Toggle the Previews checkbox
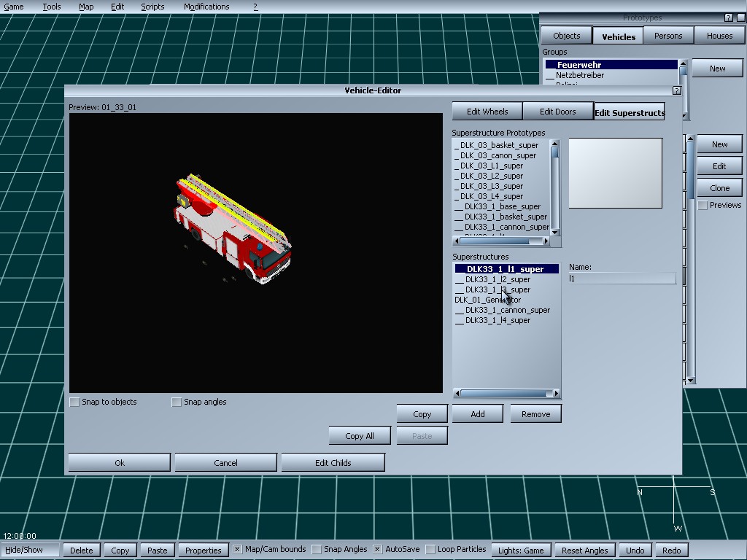Image resolution: width=747 pixels, height=560 pixels. pyautogui.click(x=703, y=206)
